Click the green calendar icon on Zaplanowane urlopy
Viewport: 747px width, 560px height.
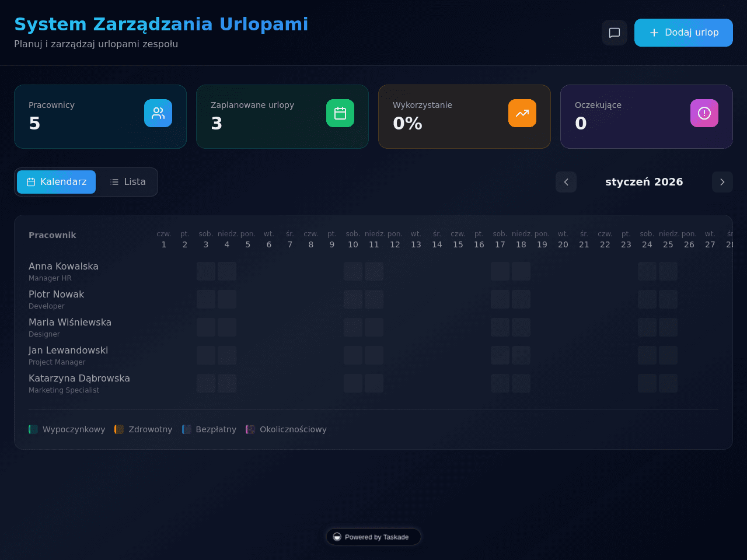point(340,113)
